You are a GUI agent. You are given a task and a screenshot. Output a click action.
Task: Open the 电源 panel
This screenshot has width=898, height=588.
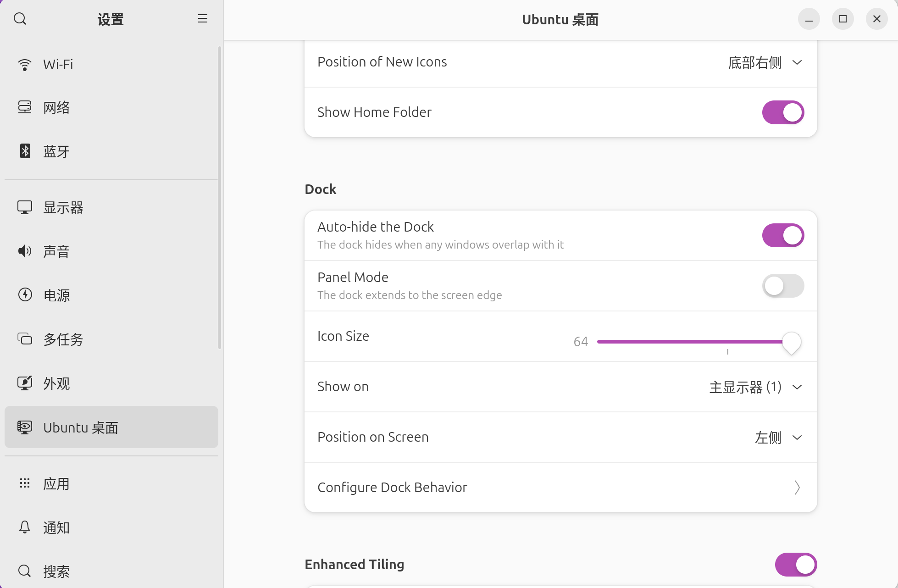tap(111, 295)
